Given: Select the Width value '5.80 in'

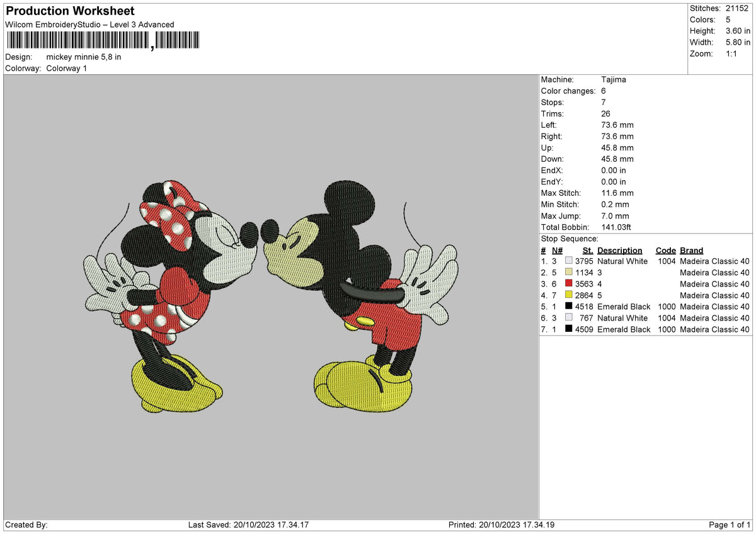Looking at the screenshot, I should (x=737, y=42).
